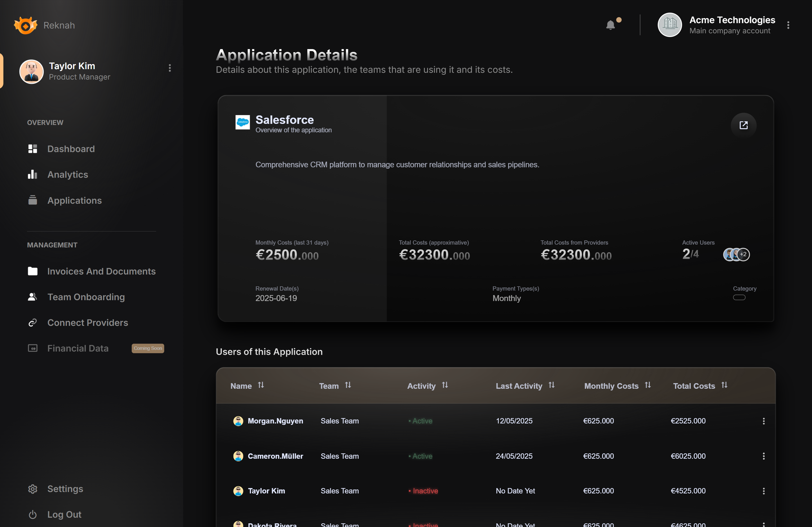Click the Financial Data wallet icon

(32, 348)
